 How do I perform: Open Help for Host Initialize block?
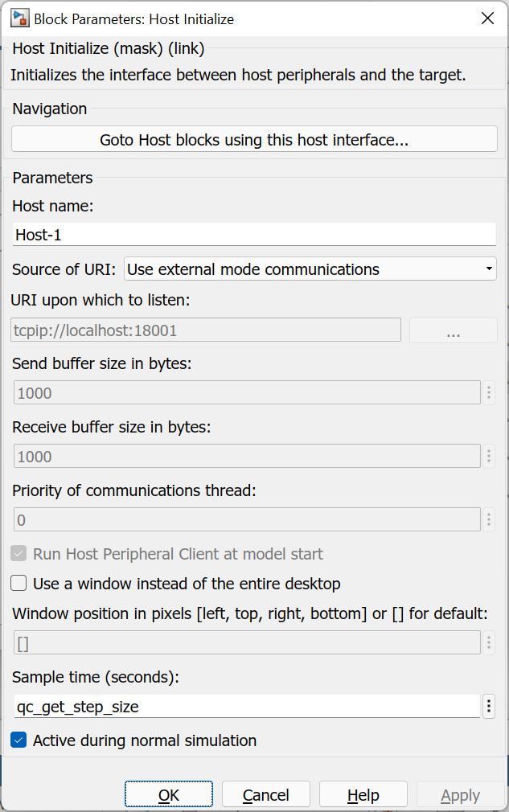(363, 794)
